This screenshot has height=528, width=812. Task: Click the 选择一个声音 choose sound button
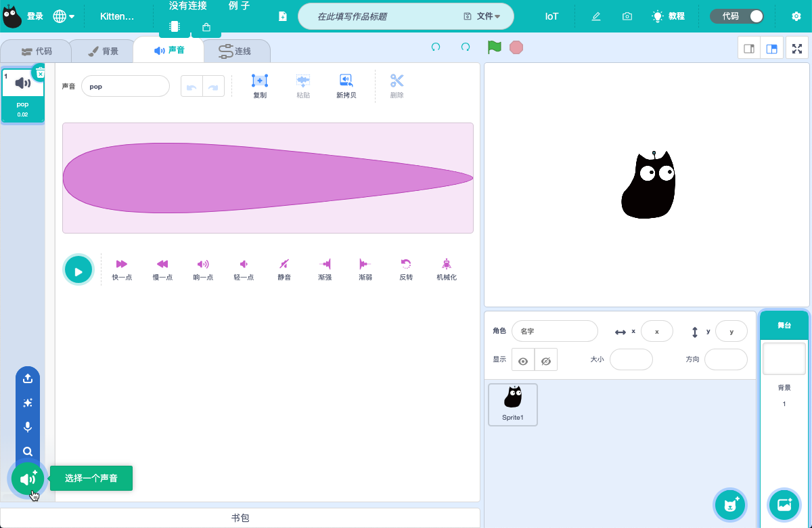[28, 479]
